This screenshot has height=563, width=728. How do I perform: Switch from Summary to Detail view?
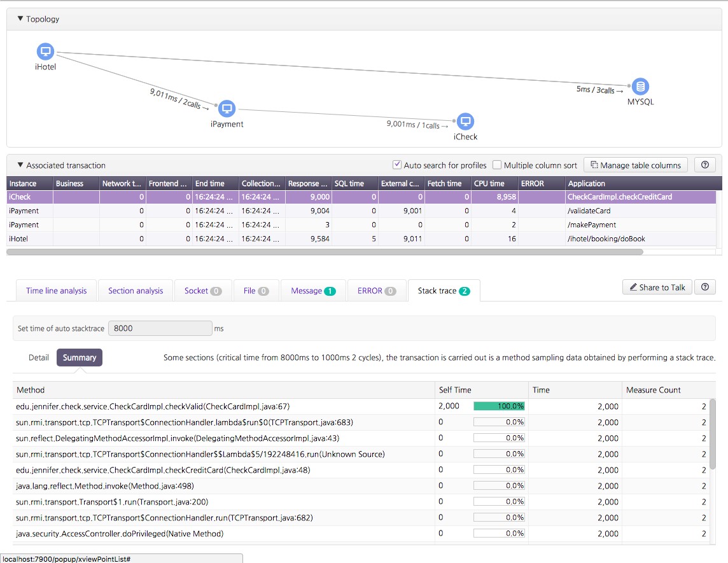38,358
